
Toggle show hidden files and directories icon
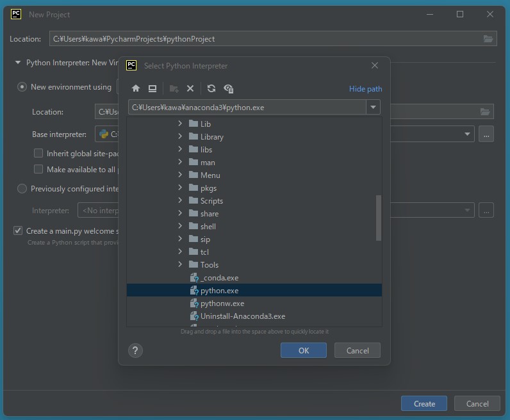click(x=228, y=88)
